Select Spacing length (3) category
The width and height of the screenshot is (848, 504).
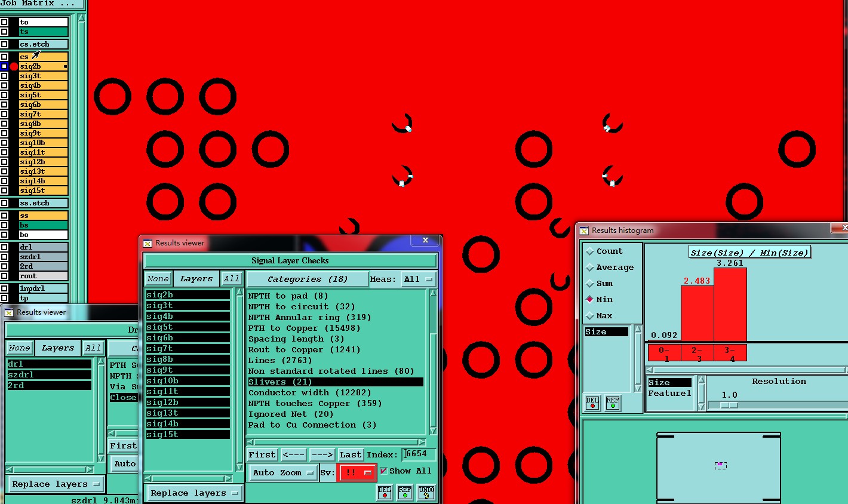296,339
